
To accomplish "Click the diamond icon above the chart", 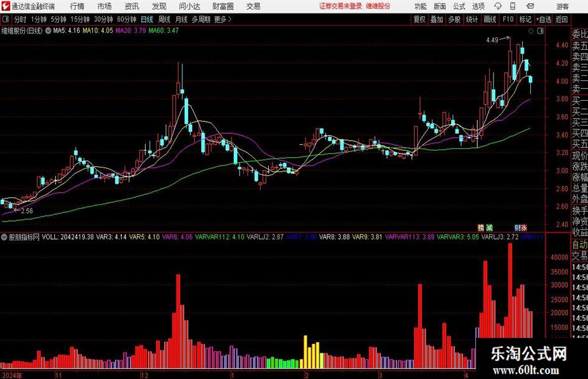I will click(531, 31).
